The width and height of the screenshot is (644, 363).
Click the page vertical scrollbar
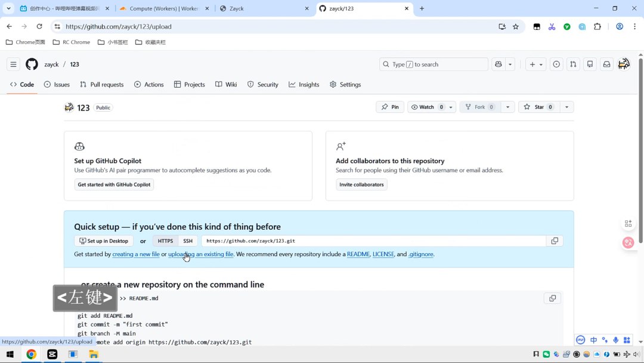click(641, 149)
